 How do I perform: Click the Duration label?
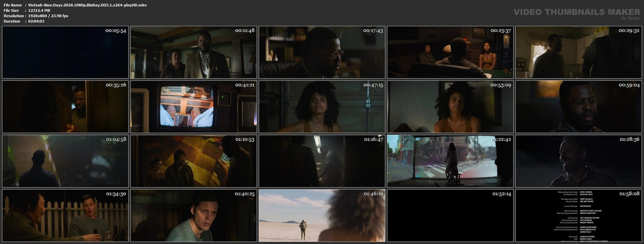click(x=12, y=21)
